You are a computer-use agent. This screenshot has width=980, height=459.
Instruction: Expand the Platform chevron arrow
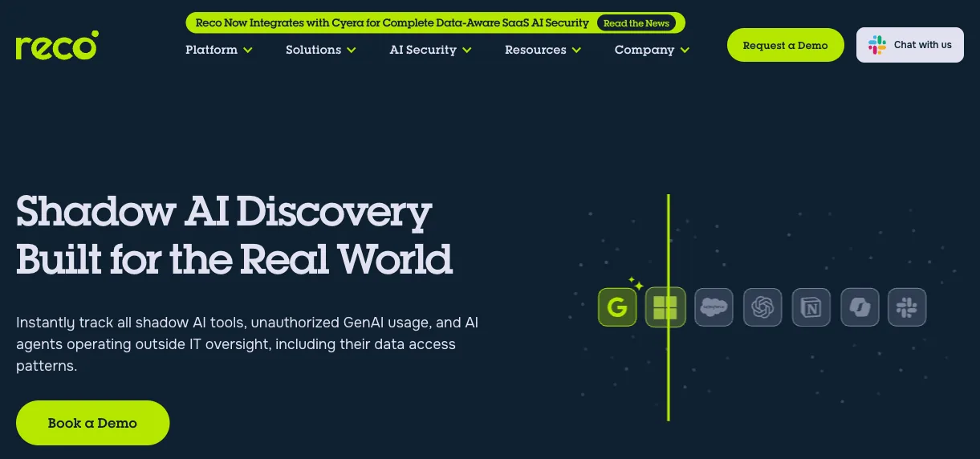tap(248, 51)
